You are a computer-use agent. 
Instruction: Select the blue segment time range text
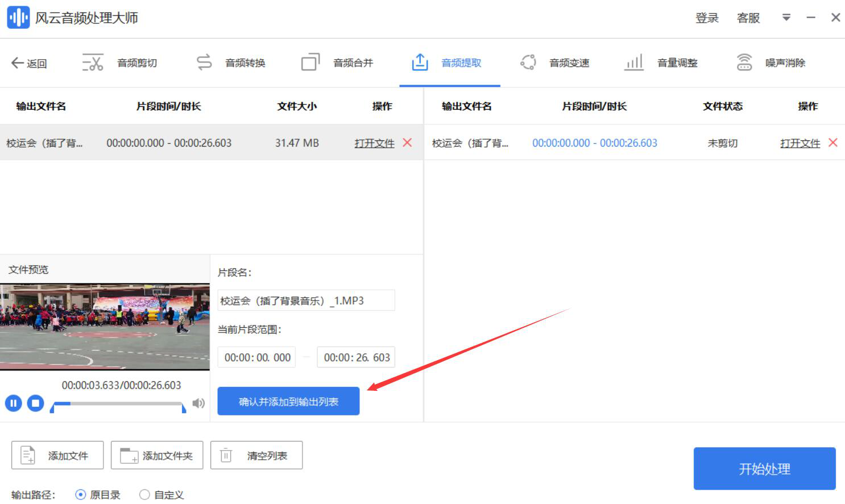[x=595, y=143]
